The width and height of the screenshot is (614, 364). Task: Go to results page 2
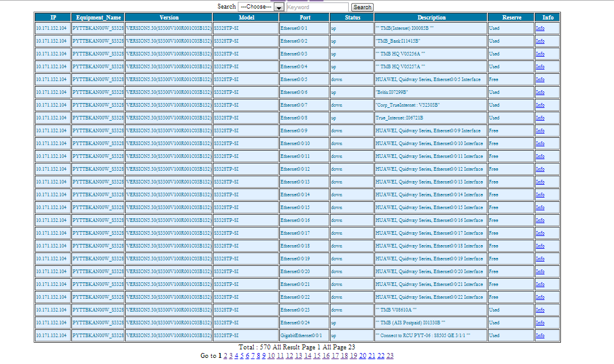(x=225, y=356)
